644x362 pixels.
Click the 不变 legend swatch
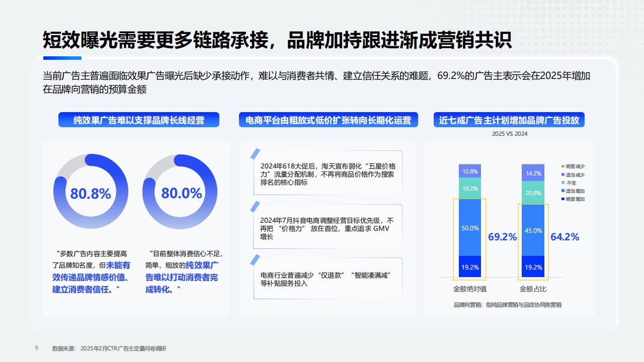(563, 183)
